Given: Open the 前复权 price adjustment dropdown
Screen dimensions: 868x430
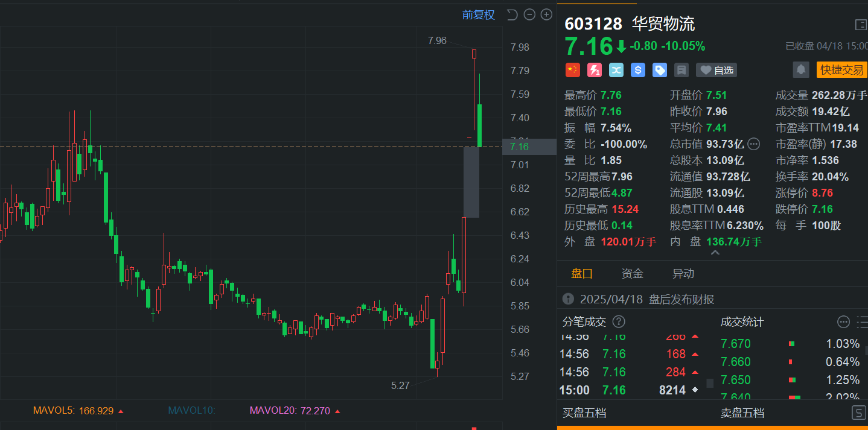Looking at the screenshot, I should click(x=479, y=15).
